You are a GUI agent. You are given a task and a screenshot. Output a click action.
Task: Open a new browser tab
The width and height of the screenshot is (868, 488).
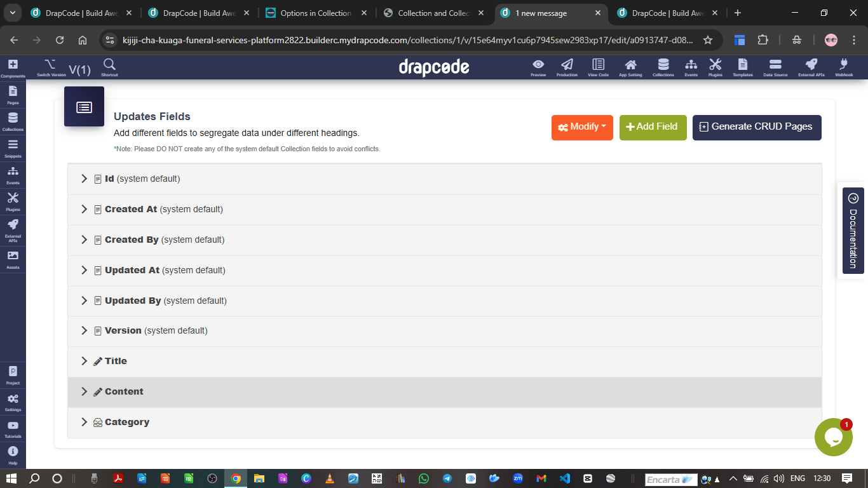point(737,13)
